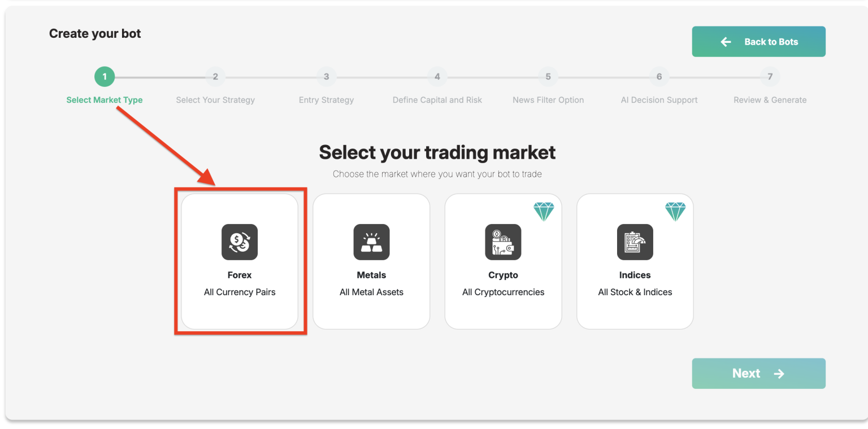
Task: Click the arrow icon on the Next button
Action: point(780,373)
